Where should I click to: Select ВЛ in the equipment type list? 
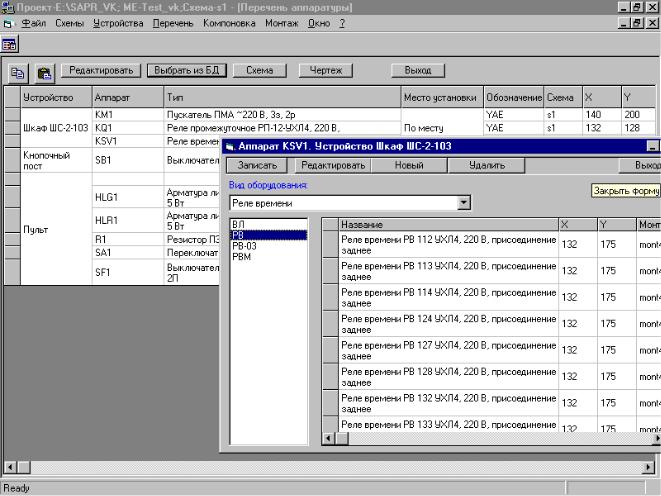[x=238, y=225]
